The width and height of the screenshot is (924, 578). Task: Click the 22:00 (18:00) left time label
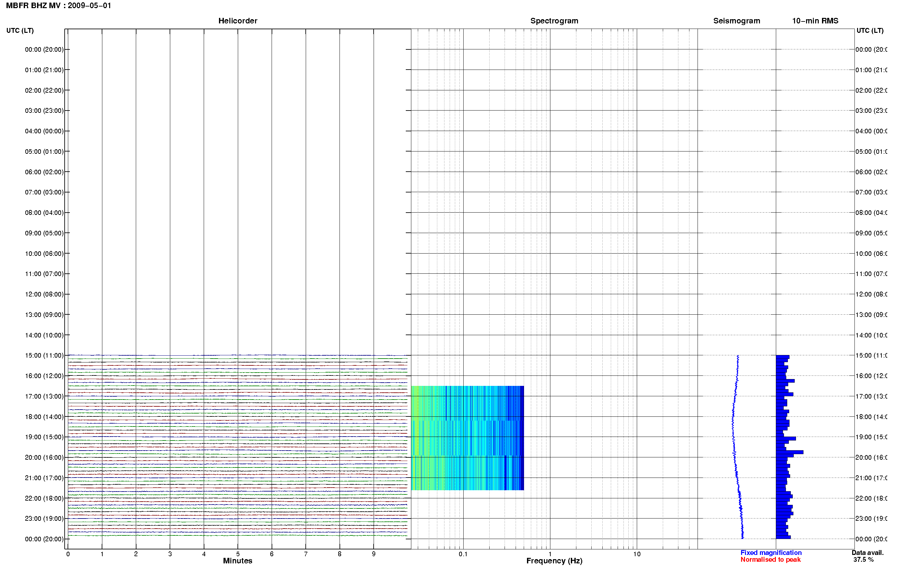[x=44, y=498]
